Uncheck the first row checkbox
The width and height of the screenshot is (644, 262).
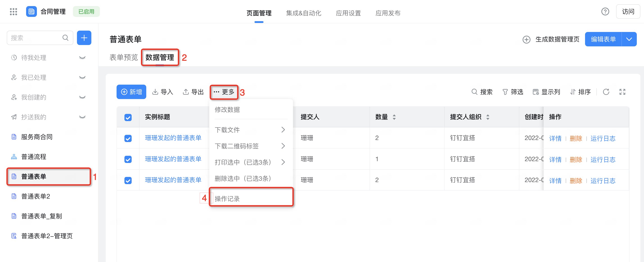pyautogui.click(x=128, y=138)
